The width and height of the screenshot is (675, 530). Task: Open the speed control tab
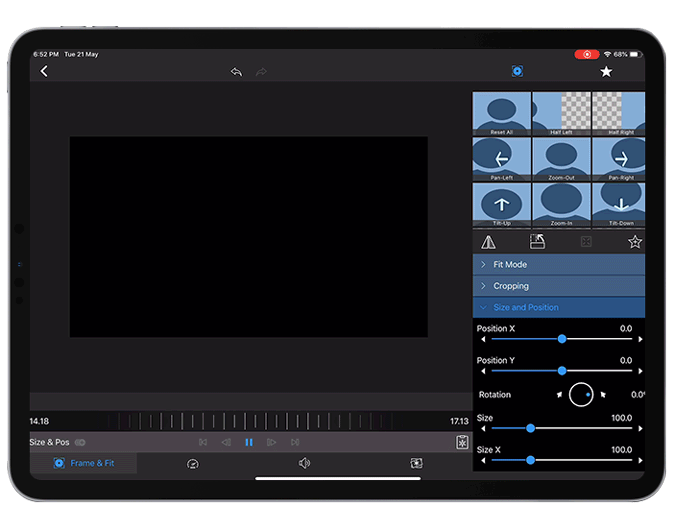tap(192, 464)
